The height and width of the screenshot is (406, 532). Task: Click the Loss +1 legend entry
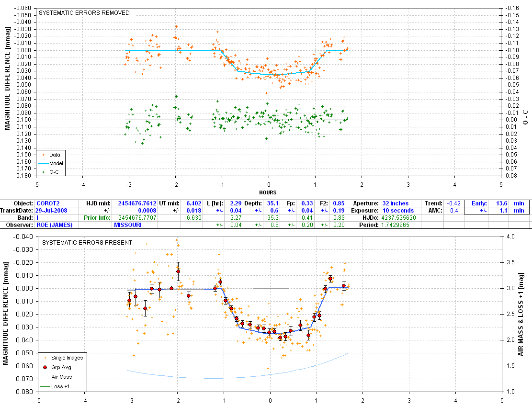tap(55, 386)
